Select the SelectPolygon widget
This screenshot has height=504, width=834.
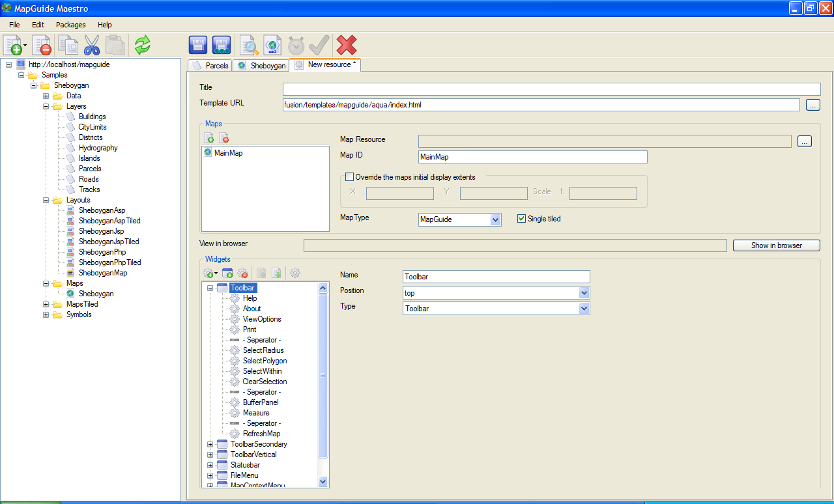point(265,361)
